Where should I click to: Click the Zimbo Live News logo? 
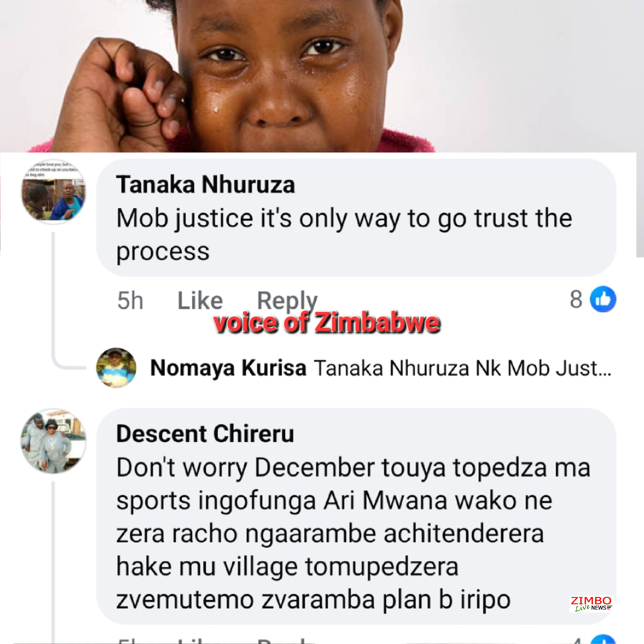[591, 603]
